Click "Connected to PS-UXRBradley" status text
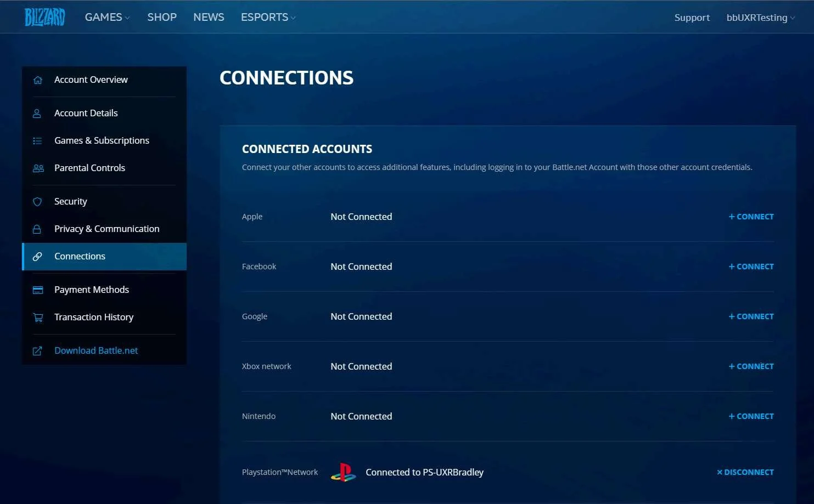The height and width of the screenshot is (504, 814). (425, 472)
